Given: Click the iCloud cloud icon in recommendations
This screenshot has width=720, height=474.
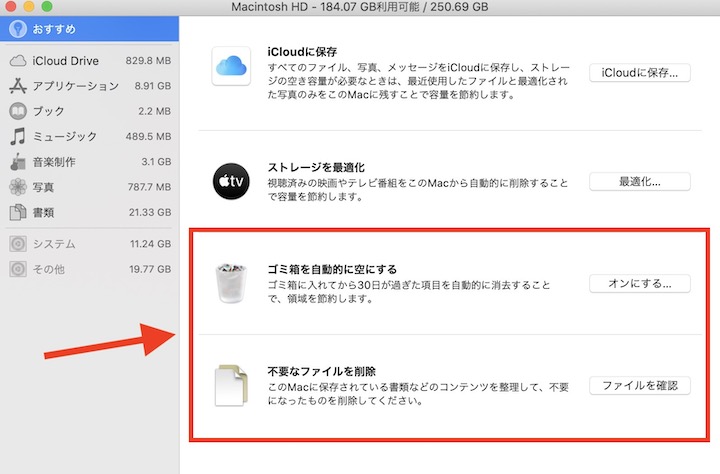Looking at the screenshot, I should pos(231,66).
